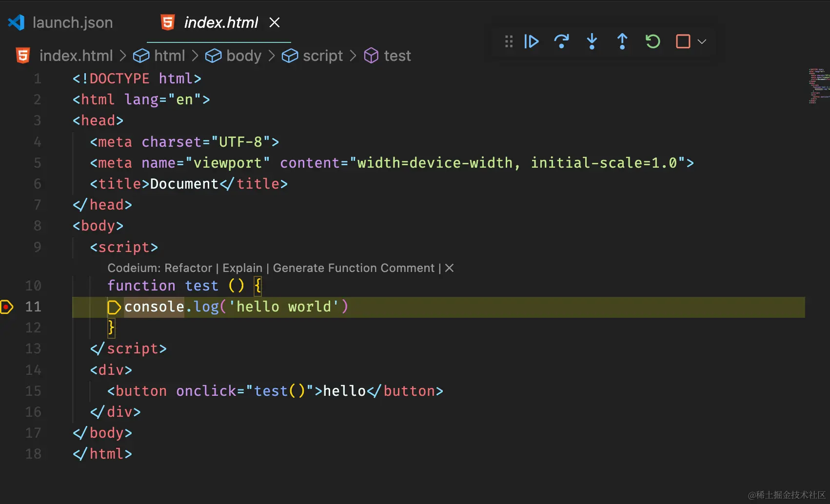830x504 pixels.
Task: Click 'Document' in the title tag
Action: (184, 184)
